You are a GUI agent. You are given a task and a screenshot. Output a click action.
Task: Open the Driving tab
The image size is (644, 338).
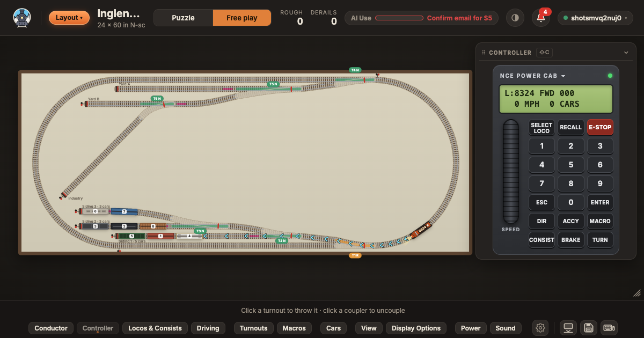click(208, 328)
